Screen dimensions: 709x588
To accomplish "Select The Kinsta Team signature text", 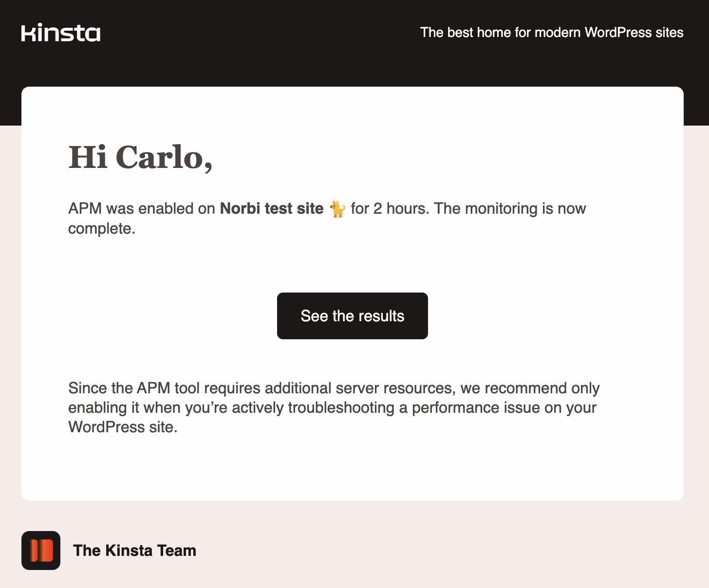I will tap(134, 551).
